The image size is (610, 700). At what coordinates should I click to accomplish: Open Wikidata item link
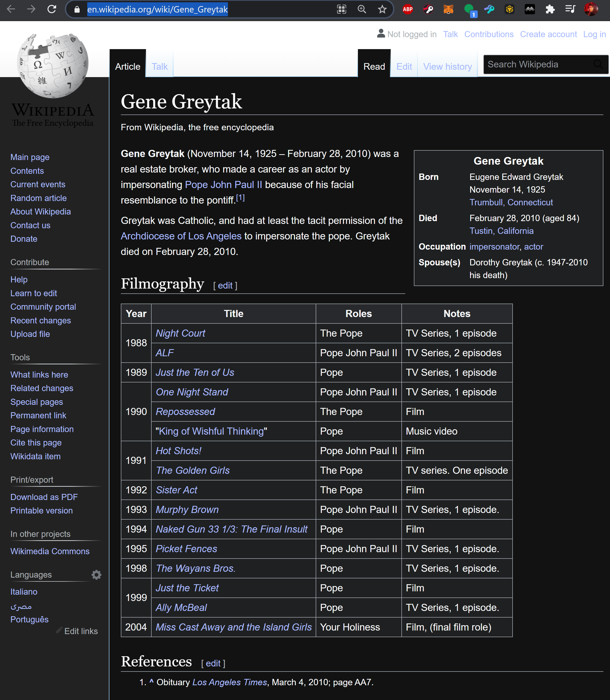click(x=35, y=456)
